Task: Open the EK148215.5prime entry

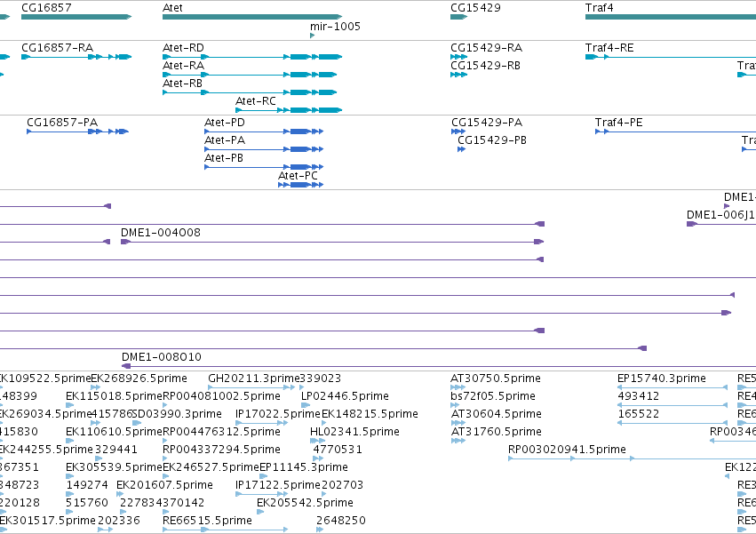Action: pyautogui.click(x=324, y=423)
